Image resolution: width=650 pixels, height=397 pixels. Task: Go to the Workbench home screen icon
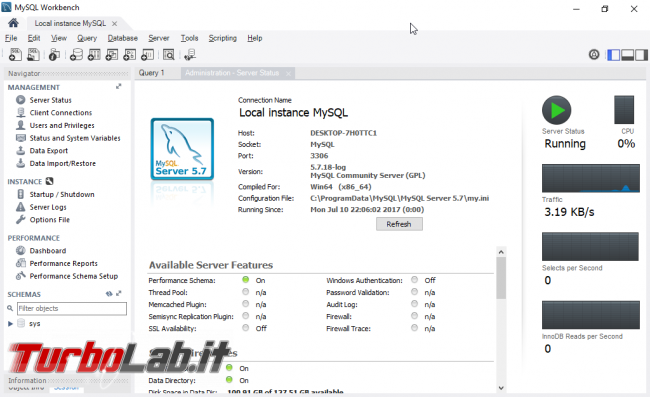(x=13, y=23)
